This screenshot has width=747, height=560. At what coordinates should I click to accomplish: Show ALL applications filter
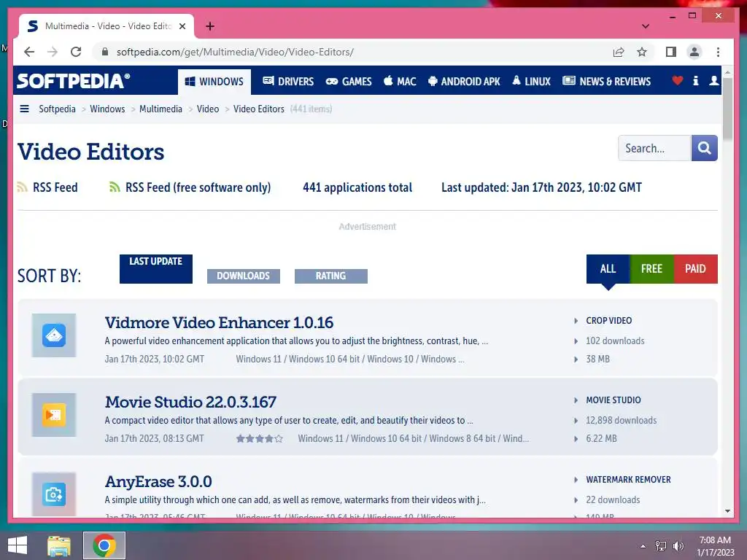[608, 269]
